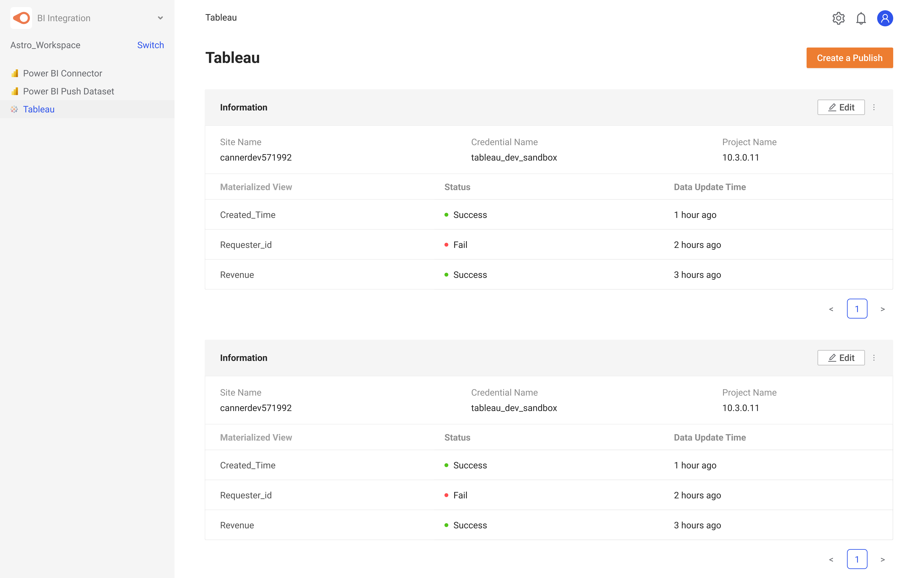Go to next page in first table

tap(882, 309)
